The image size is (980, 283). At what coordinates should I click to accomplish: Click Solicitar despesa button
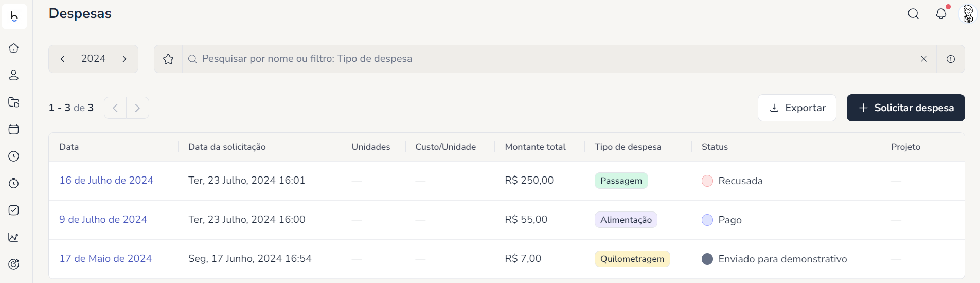(x=905, y=108)
